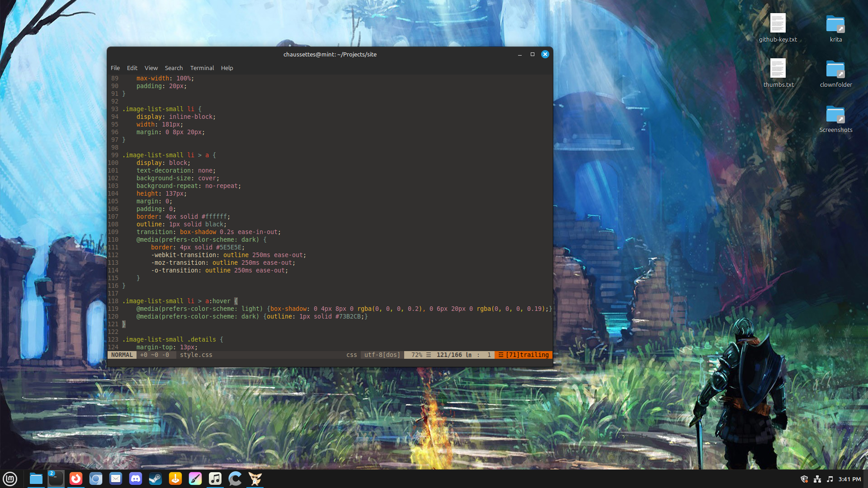Image resolution: width=868 pixels, height=488 pixels.
Task: Click the -o-transition line
Action: click(x=220, y=271)
